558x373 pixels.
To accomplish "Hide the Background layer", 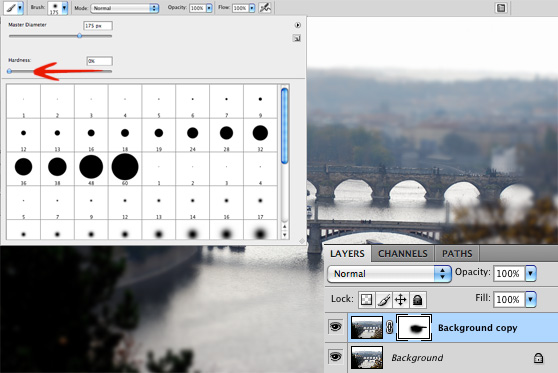I will pyautogui.click(x=336, y=356).
